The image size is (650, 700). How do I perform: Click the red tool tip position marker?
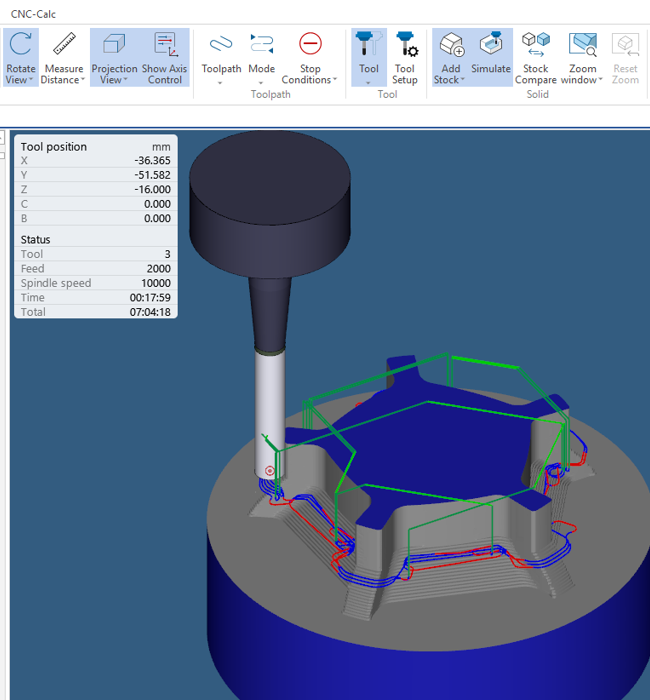click(x=269, y=471)
